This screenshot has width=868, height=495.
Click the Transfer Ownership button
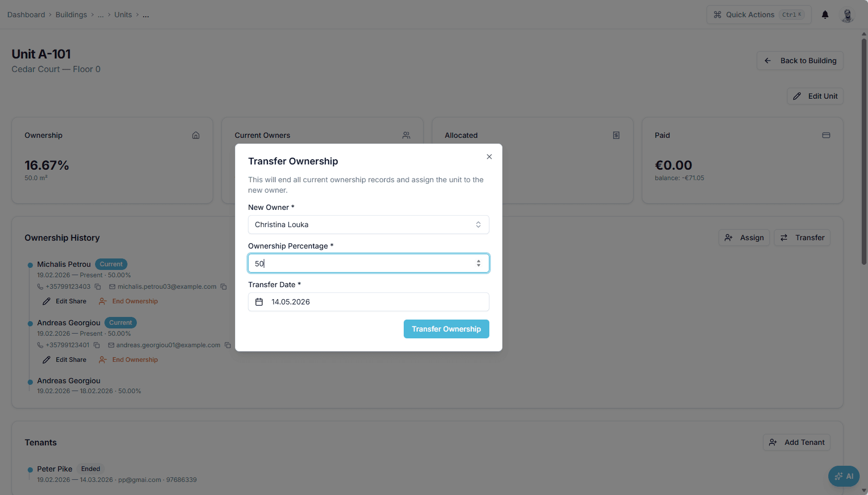pos(447,329)
